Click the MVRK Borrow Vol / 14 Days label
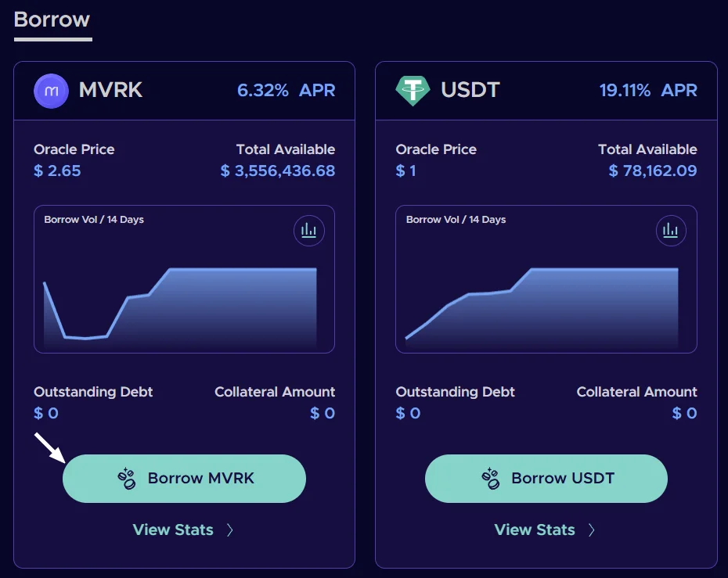The image size is (728, 578). coord(94,220)
